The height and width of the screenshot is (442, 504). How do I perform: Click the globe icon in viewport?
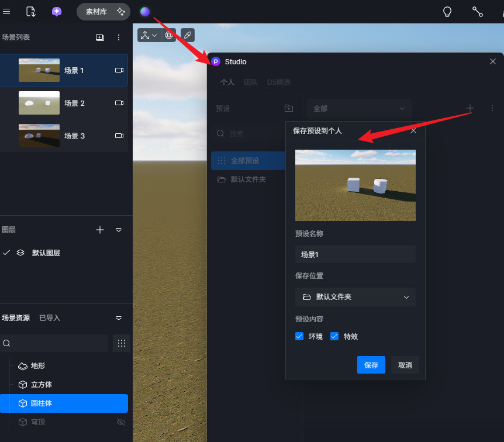[169, 35]
